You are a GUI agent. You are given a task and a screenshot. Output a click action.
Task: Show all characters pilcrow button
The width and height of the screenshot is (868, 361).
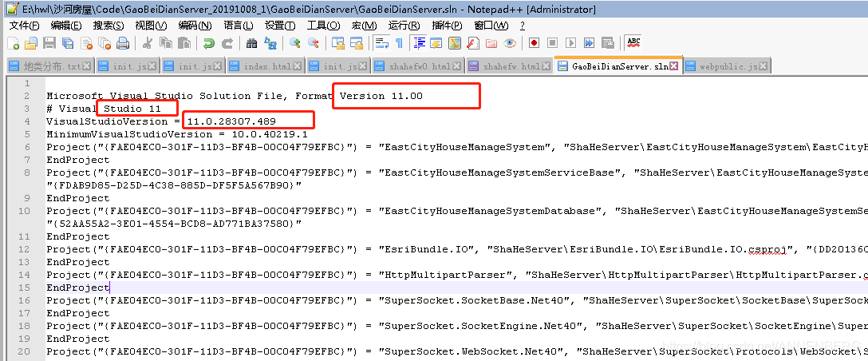point(399,43)
